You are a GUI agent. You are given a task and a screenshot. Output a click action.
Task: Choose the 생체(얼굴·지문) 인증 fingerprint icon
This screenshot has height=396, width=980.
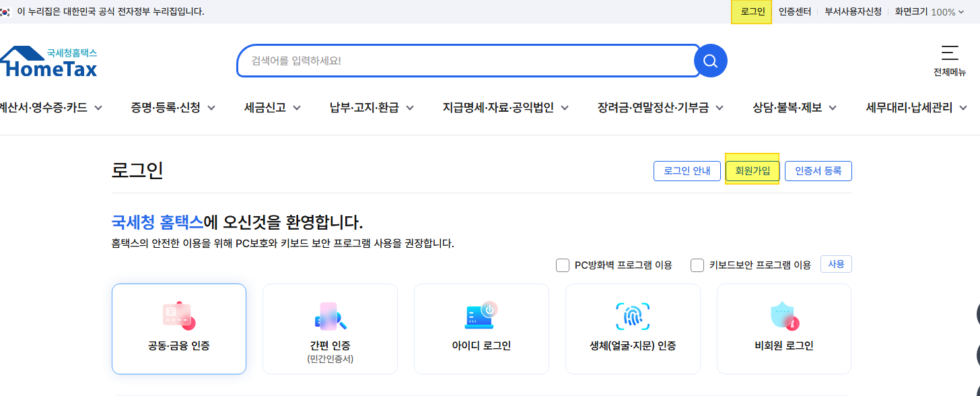tap(633, 316)
